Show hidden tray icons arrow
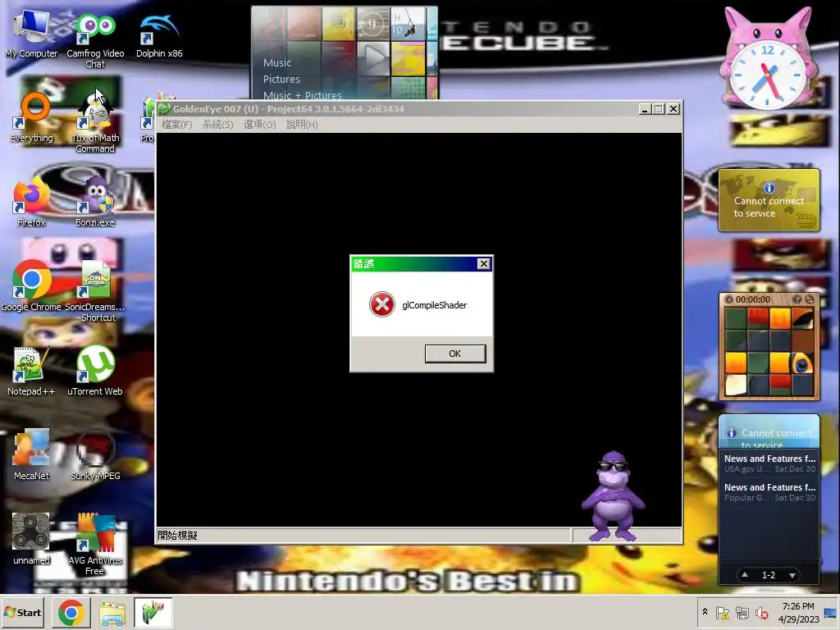 (705, 612)
